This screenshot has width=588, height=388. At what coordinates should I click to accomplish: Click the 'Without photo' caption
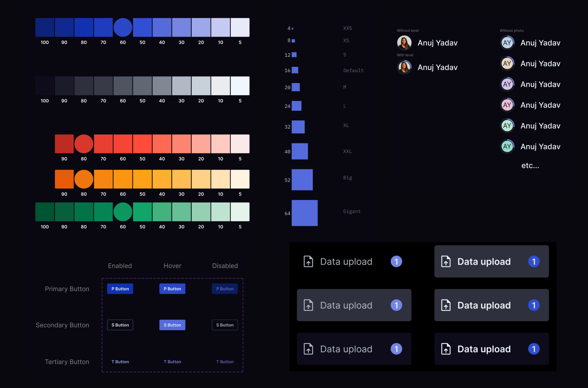point(512,31)
